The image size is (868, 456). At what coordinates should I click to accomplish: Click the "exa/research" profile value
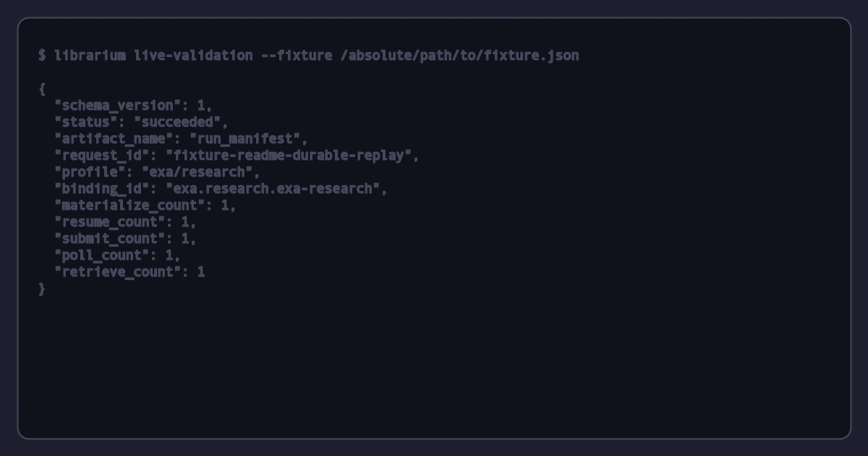pyautogui.click(x=197, y=172)
